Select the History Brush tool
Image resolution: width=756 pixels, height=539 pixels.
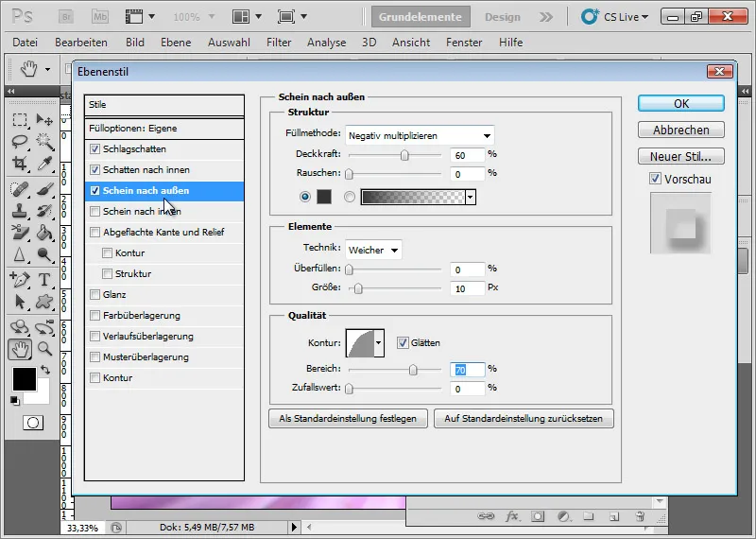pos(44,211)
